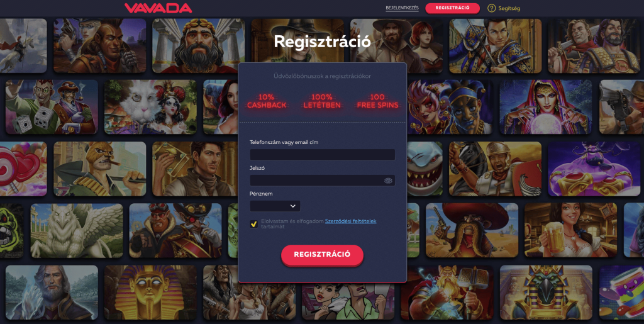
Task: Open the purple genie game thumbnail
Action: [594, 169]
